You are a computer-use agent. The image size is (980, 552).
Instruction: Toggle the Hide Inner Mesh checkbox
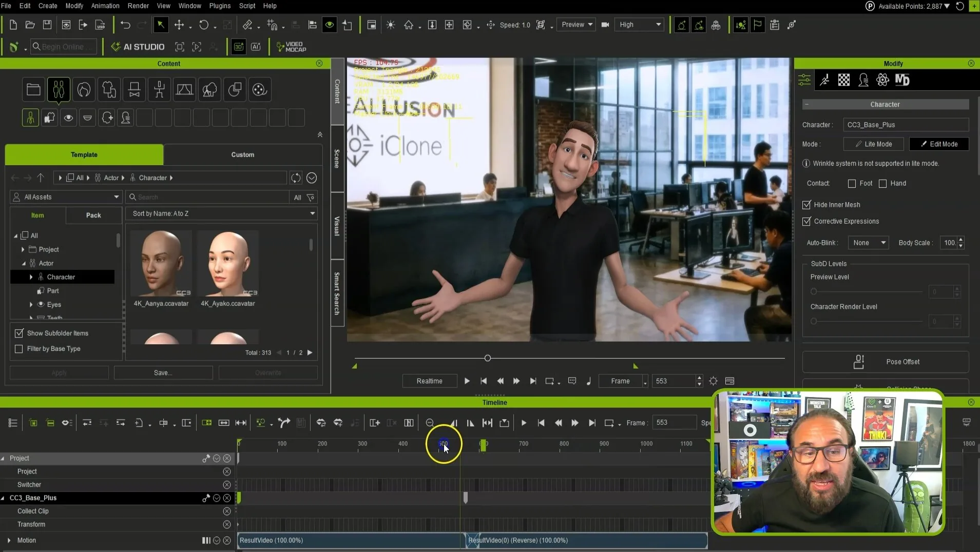tap(806, 205)
